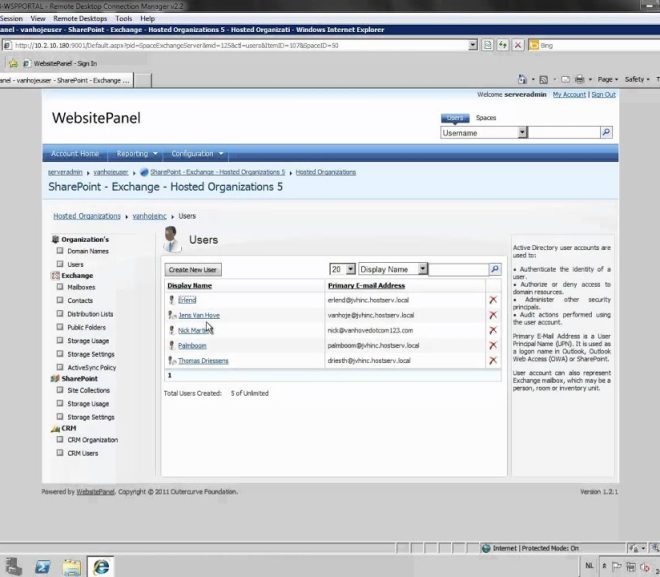Click delete X for Thomas Driessens
Viewport: 660px width, 577px height.
tap(493, 360)
